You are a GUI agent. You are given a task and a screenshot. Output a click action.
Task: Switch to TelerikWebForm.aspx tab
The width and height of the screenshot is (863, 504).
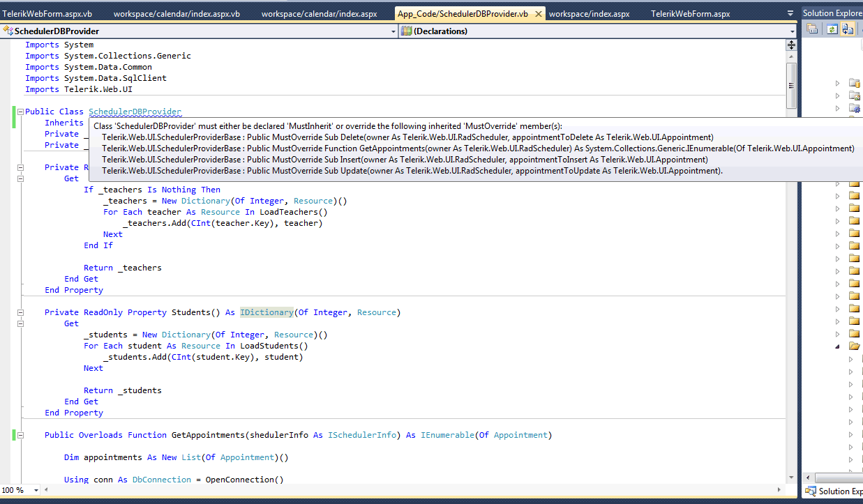(691, 14)
